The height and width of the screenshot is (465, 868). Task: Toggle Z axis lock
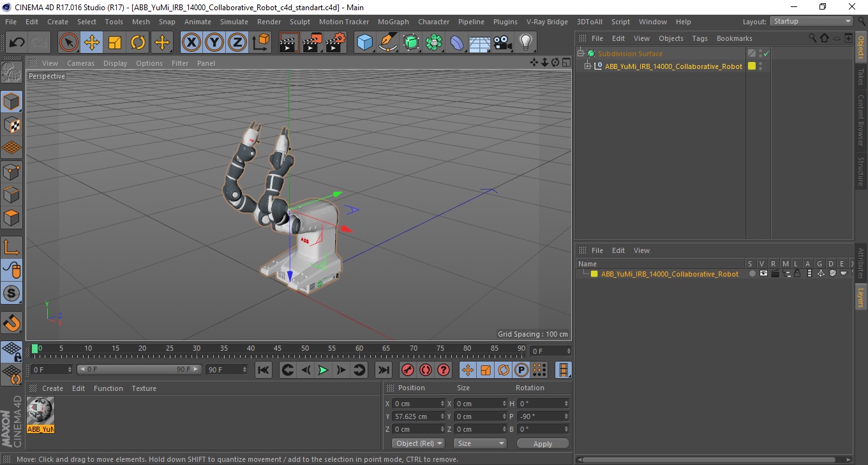tap(237, 43)
